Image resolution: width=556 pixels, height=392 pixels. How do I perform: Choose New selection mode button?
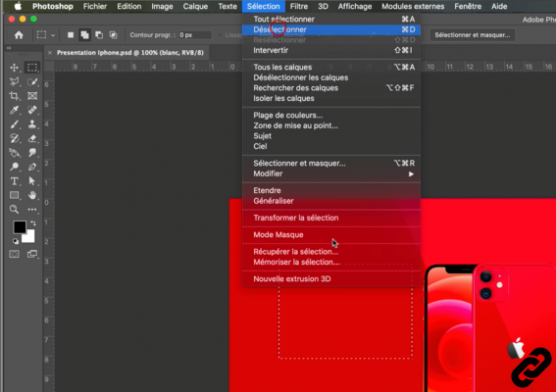click(x=71, y=34)
